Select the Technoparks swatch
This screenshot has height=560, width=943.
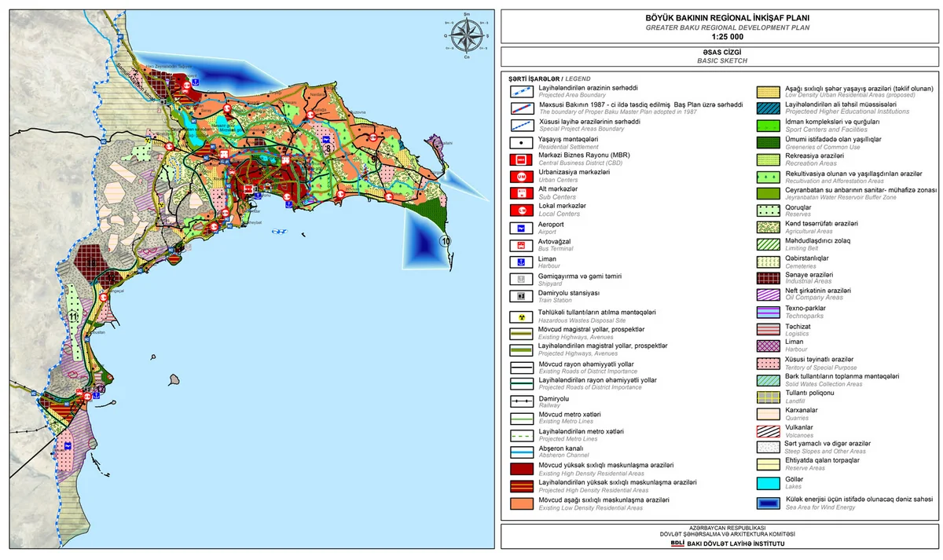point(768,312)
